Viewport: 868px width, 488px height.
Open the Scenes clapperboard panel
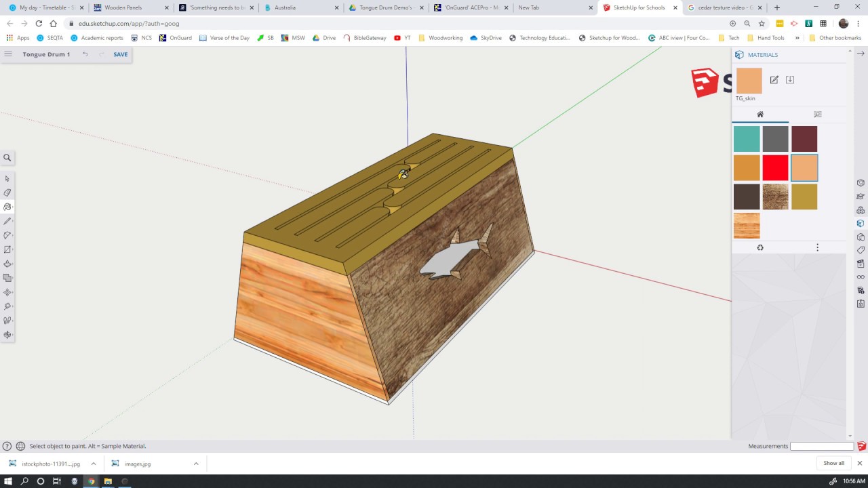point(861,264)
